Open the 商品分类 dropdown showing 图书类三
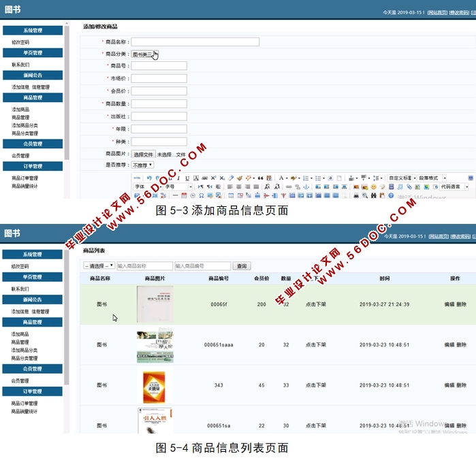Viewport: 476px width, 458px height. coord(145,54)
